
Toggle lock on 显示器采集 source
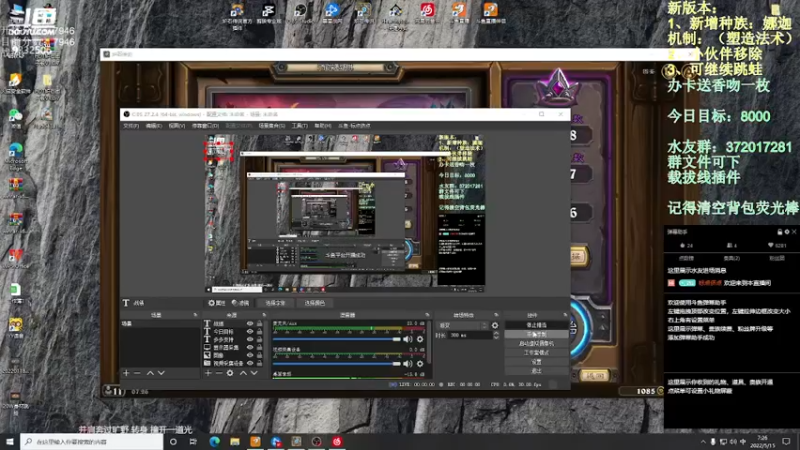click(259, 347)
